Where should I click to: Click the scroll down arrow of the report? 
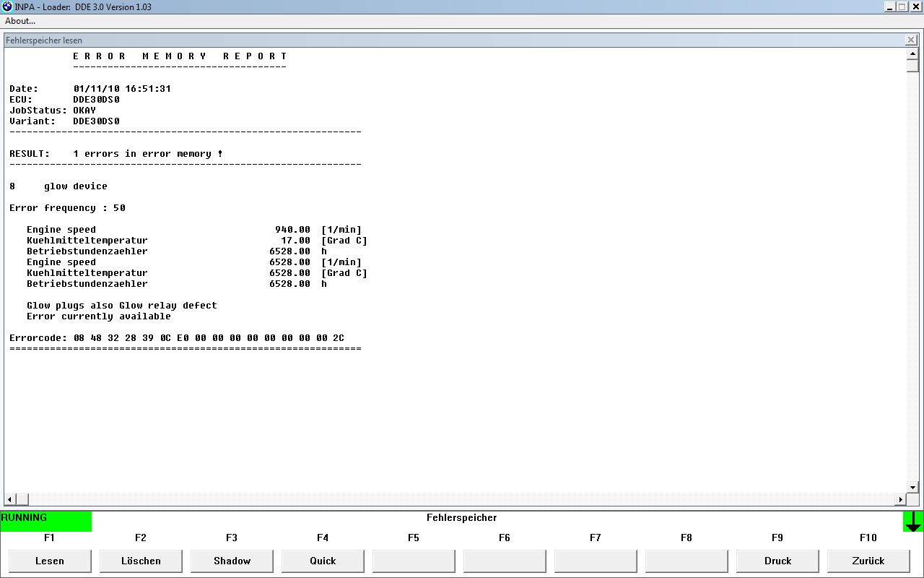point(912,488)
